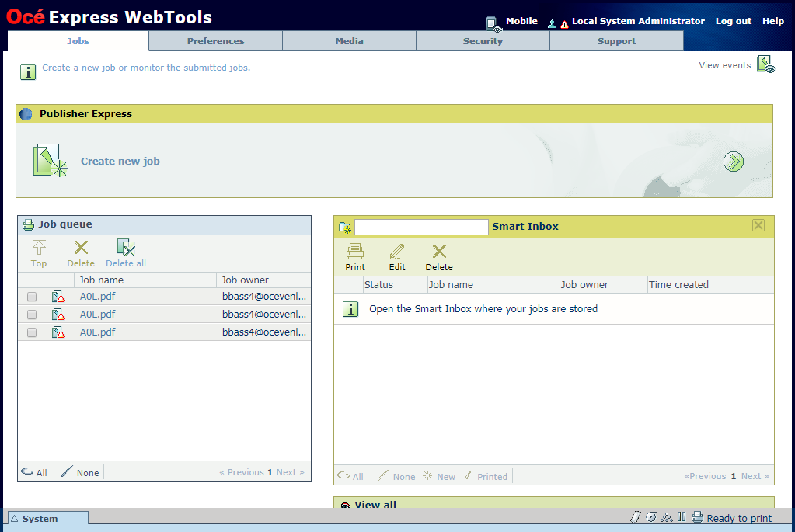The height and width of the screenshot is (532, 795).
Task: Tick the checkbox of the last A0L.pdf job
Action: coord(32,332)
